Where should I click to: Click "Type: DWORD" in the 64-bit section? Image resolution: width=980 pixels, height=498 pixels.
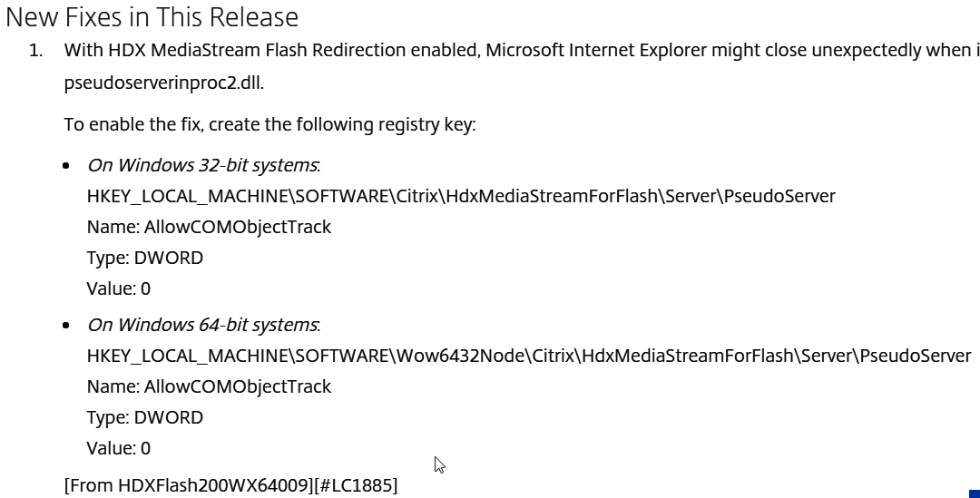click(x=145, y=417)
